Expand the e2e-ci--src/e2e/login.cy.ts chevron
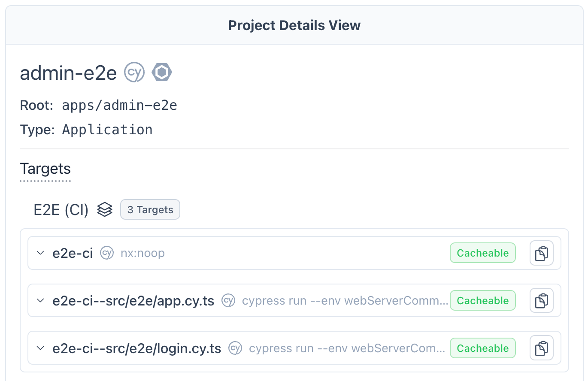 coord(40,348)
